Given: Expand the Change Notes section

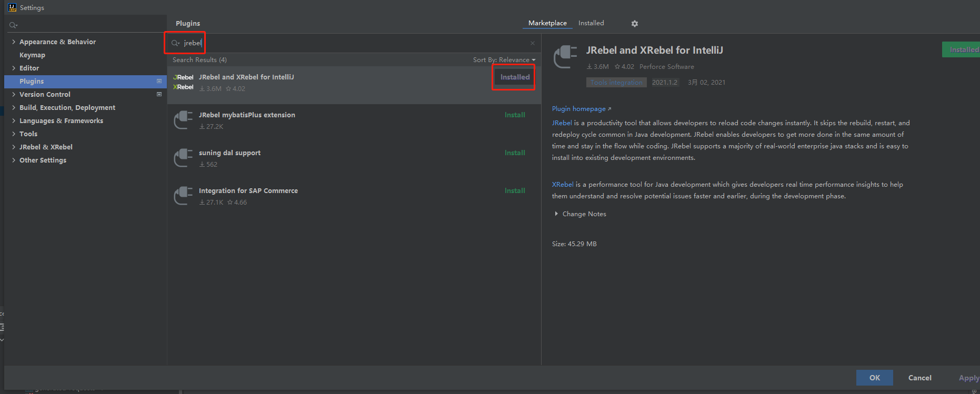Looking at the screenshot, I should 556,214.
